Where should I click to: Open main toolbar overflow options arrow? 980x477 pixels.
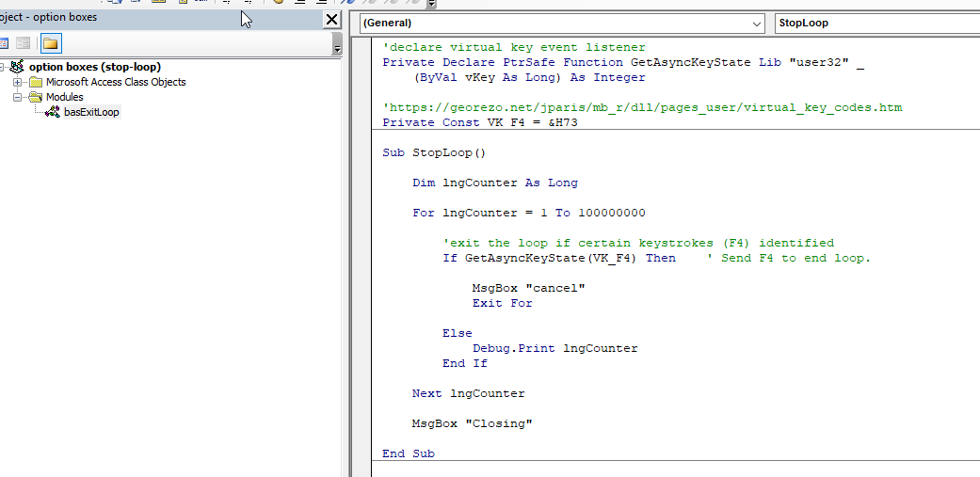click(431, 4)
